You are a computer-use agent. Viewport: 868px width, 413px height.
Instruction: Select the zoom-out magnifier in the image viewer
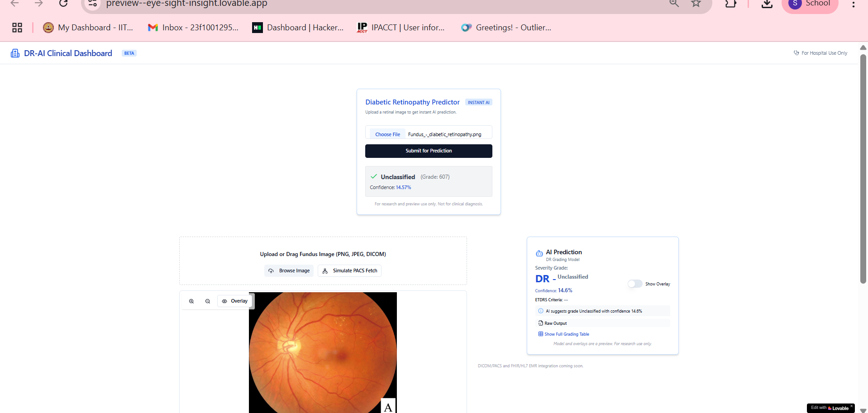[x=207, y=301]
